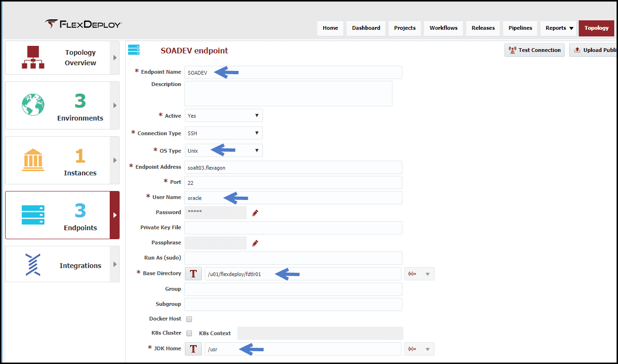Open the Dashboard tab

[366, 28]
